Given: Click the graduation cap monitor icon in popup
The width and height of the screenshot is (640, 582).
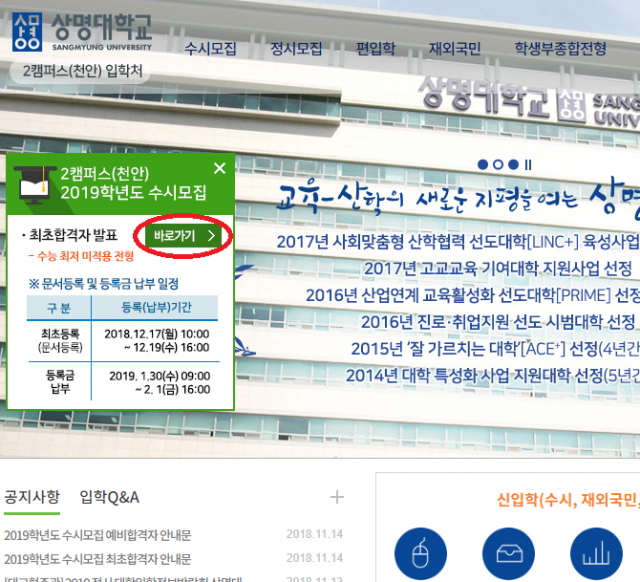Looking at the screenshot, I should [x=34, y=184].
